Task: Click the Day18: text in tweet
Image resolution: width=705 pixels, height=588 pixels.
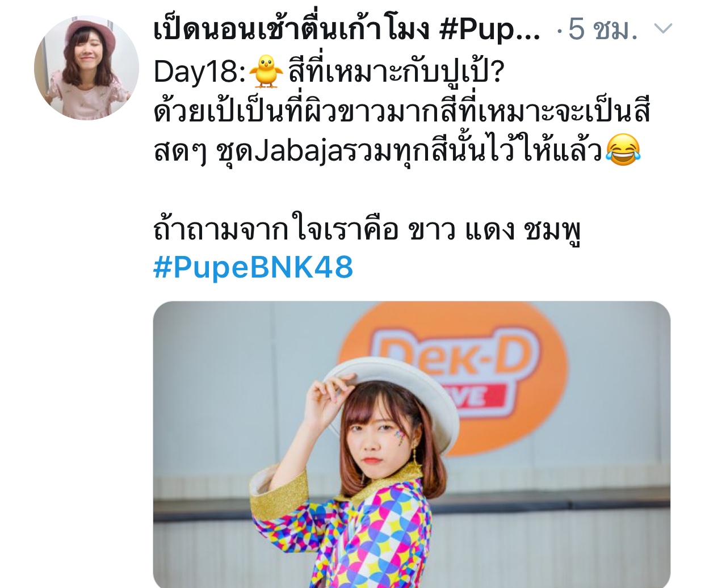Action: 199,72
